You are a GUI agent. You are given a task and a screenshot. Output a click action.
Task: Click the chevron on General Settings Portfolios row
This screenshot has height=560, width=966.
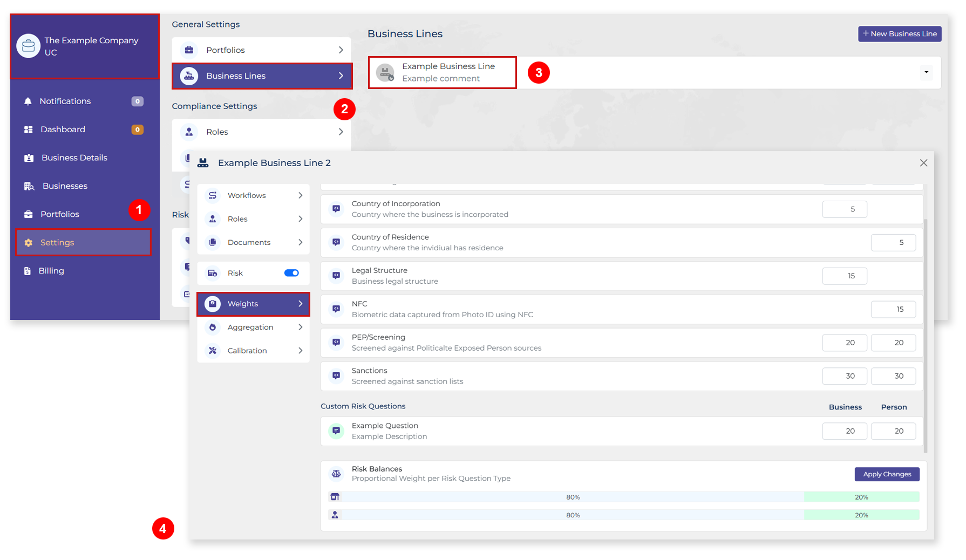tap(341, 50)
